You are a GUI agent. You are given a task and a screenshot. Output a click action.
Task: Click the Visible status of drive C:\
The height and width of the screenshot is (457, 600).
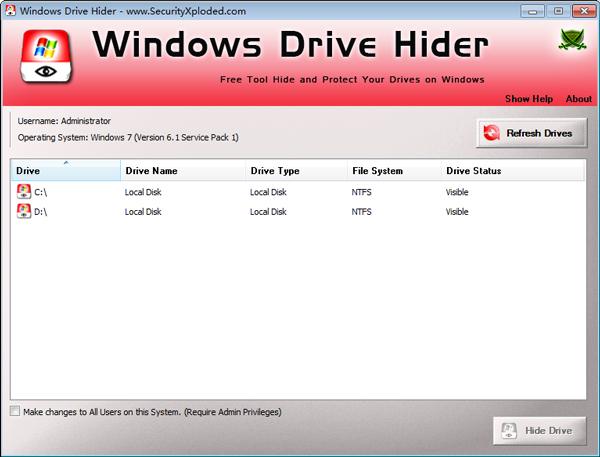(457, 192)
